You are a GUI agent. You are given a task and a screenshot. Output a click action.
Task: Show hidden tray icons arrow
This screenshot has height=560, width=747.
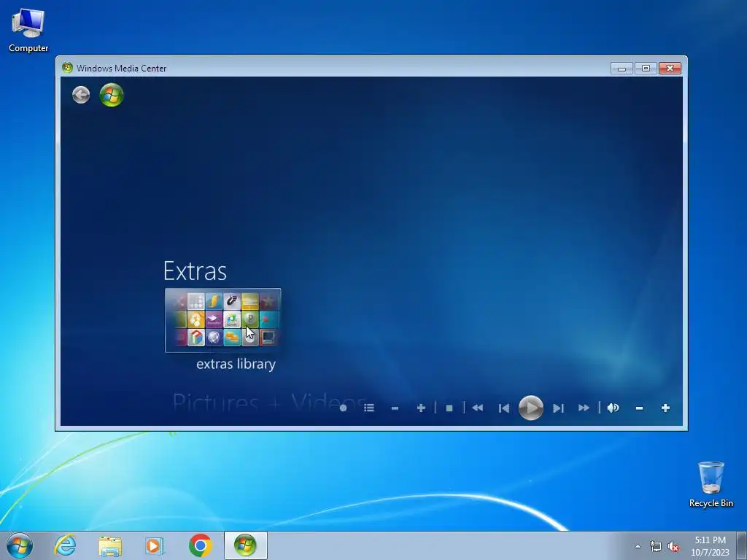pos(638,546)
